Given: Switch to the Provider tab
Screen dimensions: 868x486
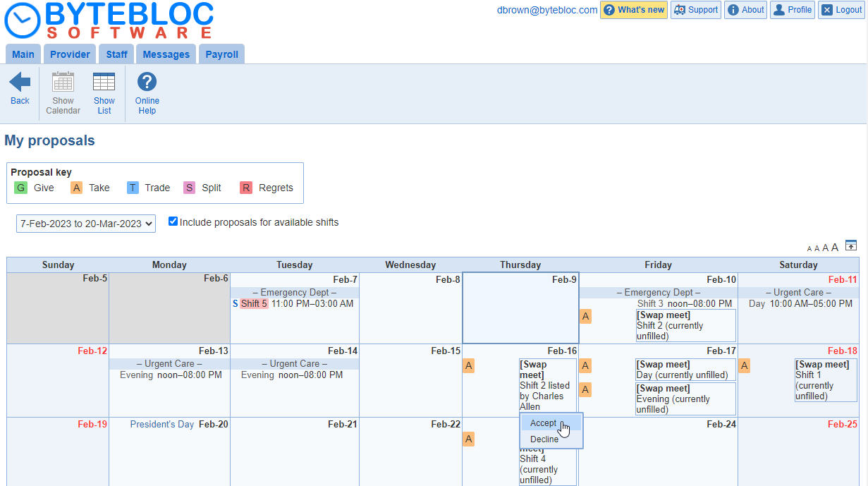Looking at the screenshot, I should pyautogui.click(x=70, y=54).
